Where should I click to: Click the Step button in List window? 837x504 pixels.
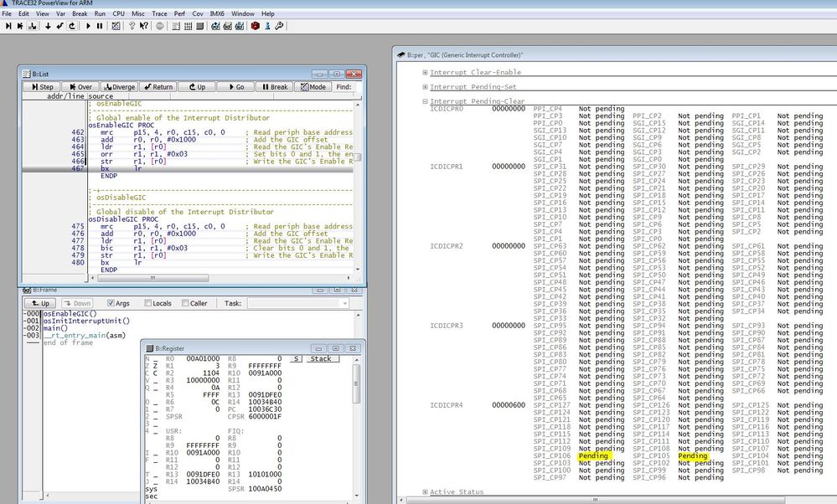click(x=42, y=86)
